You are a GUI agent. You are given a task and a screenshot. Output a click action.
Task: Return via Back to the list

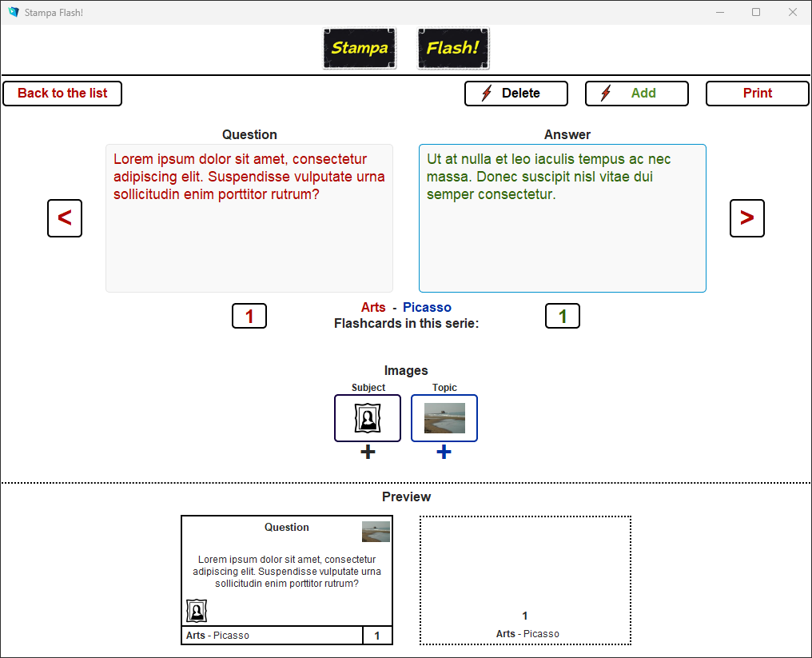click(x=62, y=94)
